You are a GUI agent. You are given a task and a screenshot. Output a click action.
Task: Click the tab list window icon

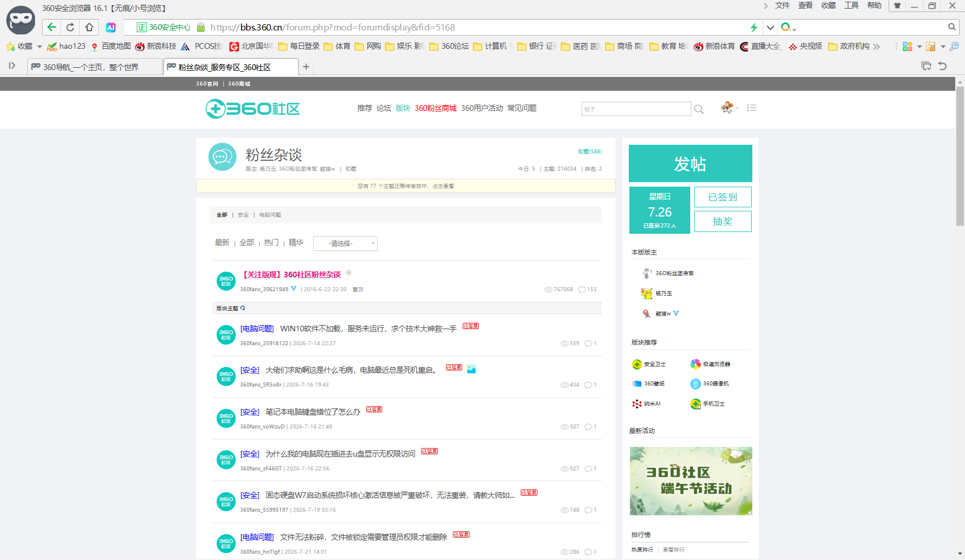click(926, 66)
